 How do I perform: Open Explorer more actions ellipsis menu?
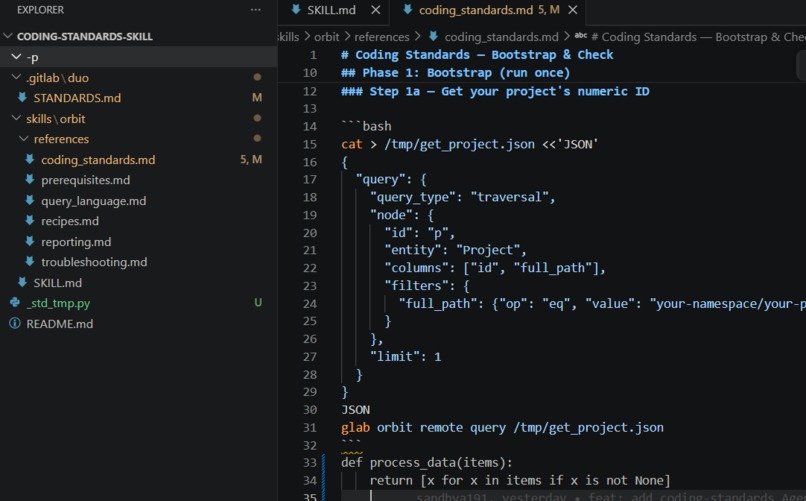(x=255, y=10)
